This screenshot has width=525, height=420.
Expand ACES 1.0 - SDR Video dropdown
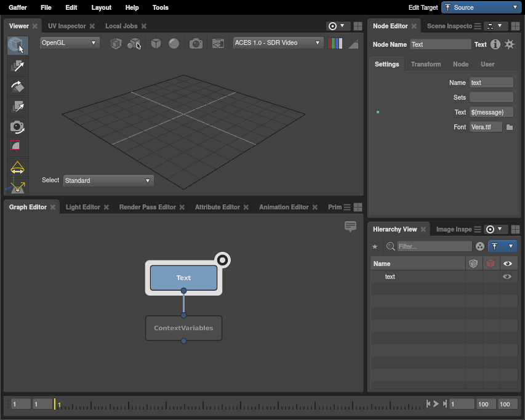(x=278, y=43)
